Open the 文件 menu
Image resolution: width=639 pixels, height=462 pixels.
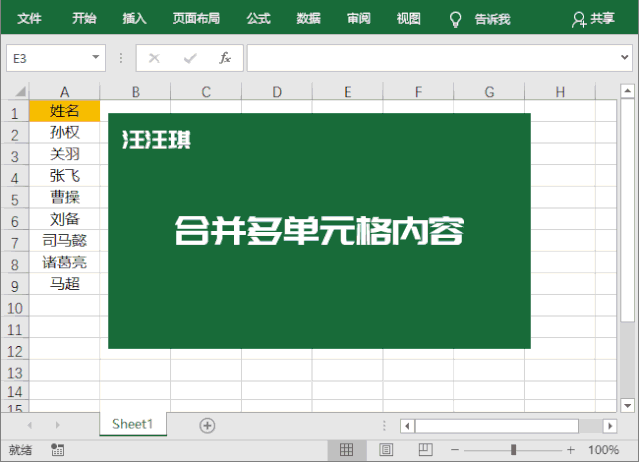(30, 19)
